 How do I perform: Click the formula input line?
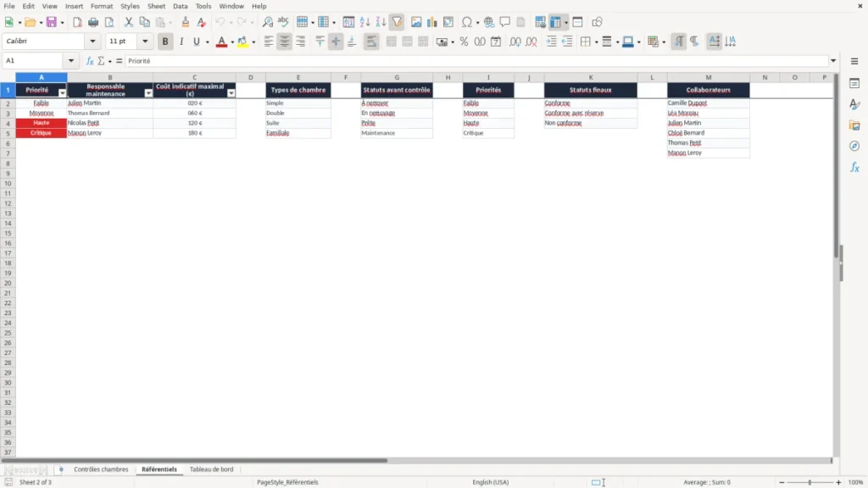[476, 61]
